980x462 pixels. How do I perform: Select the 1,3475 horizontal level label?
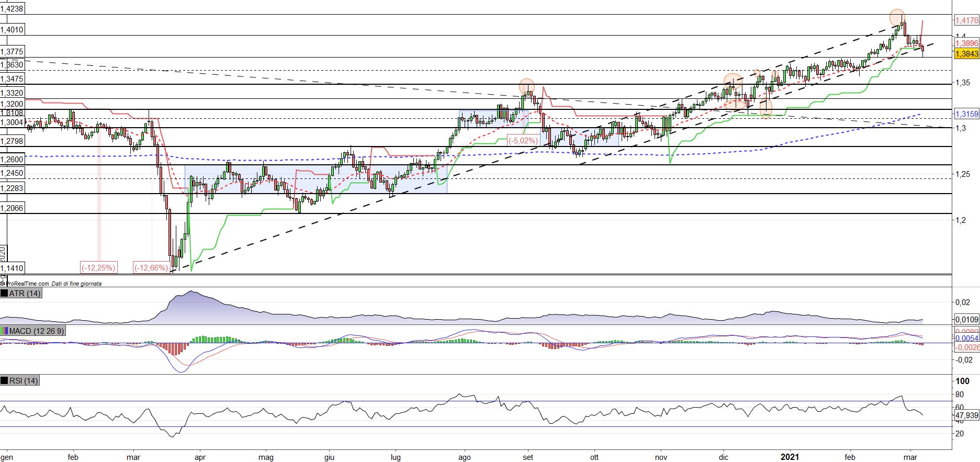12,78
